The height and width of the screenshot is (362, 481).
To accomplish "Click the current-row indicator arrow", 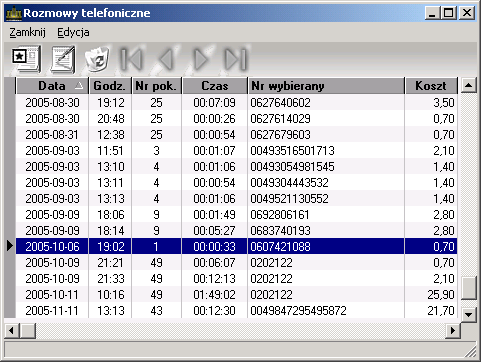I will pos(10,246).
